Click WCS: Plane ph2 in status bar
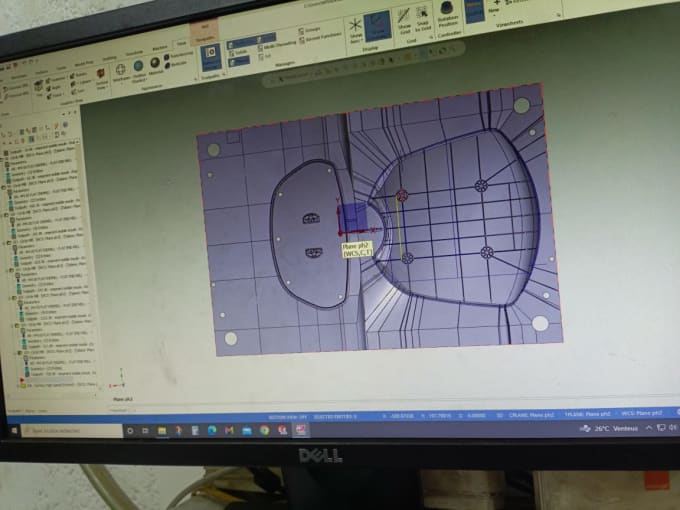This screenshot has width=680, height=510. (642, 413)
